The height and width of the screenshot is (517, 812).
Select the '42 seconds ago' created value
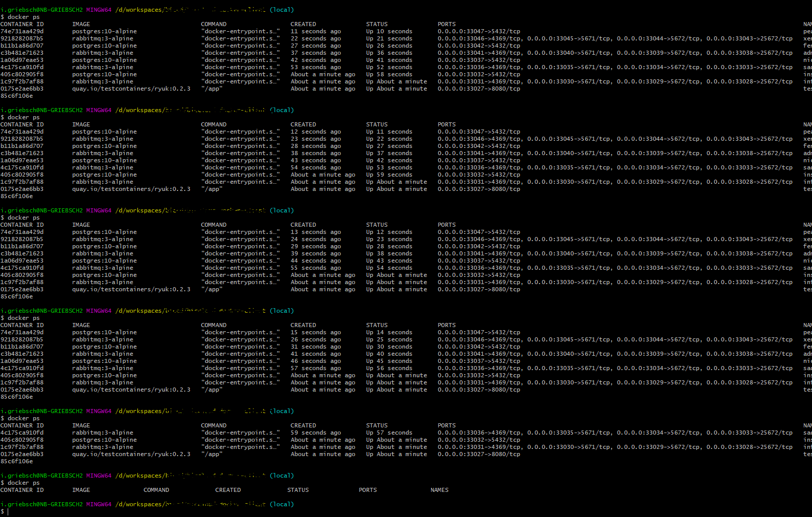click(316, 60)
